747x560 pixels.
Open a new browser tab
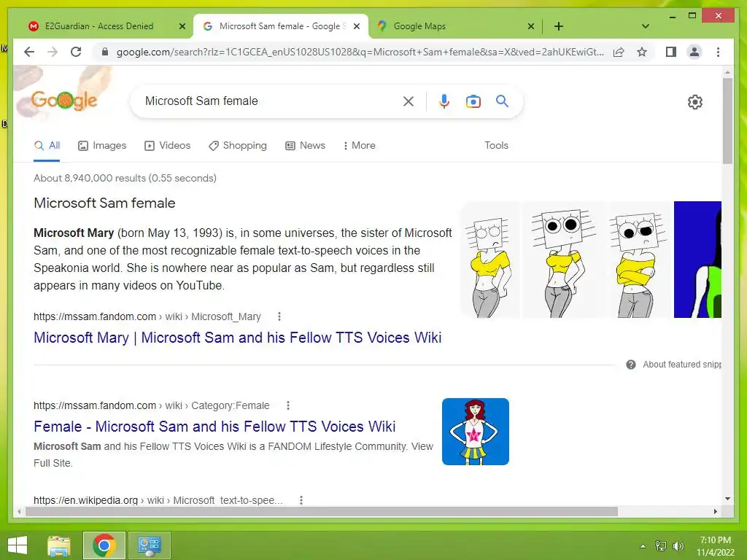click(559, 26)
